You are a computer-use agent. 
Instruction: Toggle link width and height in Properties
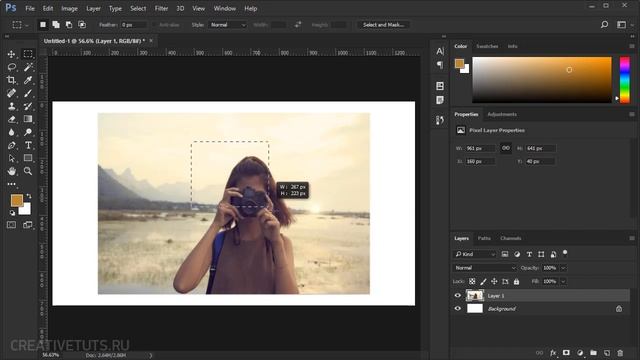click(506, 148)
